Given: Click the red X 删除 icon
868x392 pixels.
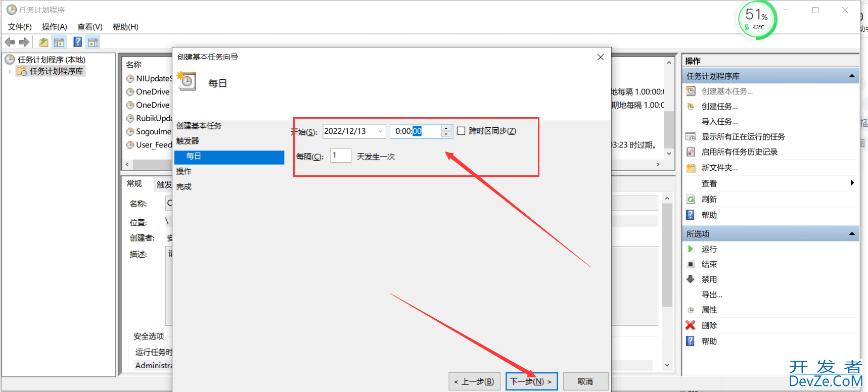Looking at the screenshot, I should (x=691, y=325).
